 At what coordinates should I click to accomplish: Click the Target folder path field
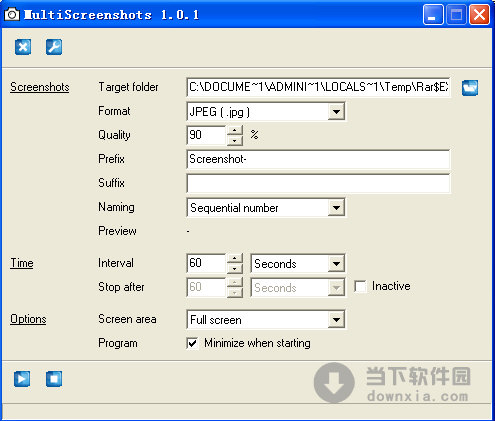pos(318,87)
